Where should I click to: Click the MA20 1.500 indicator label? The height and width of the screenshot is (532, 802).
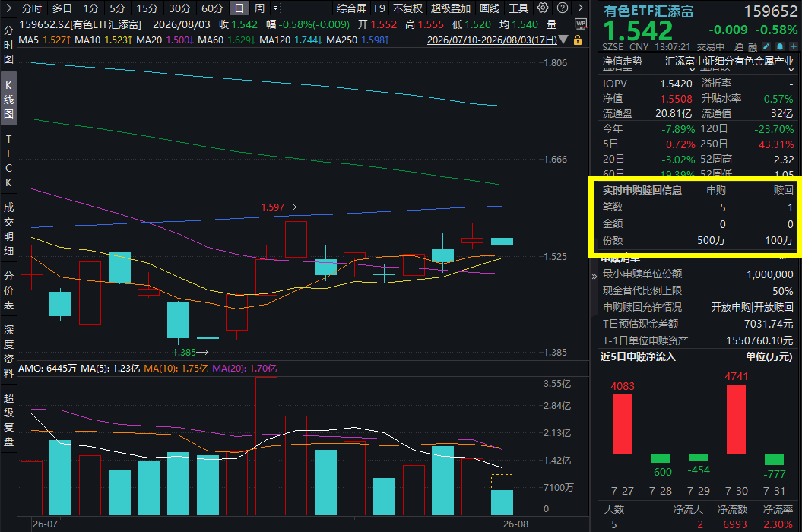tap(165, 40)
